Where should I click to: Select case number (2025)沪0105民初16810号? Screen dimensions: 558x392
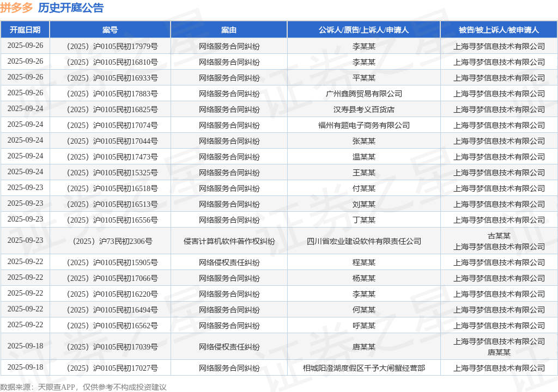[112, 62]
